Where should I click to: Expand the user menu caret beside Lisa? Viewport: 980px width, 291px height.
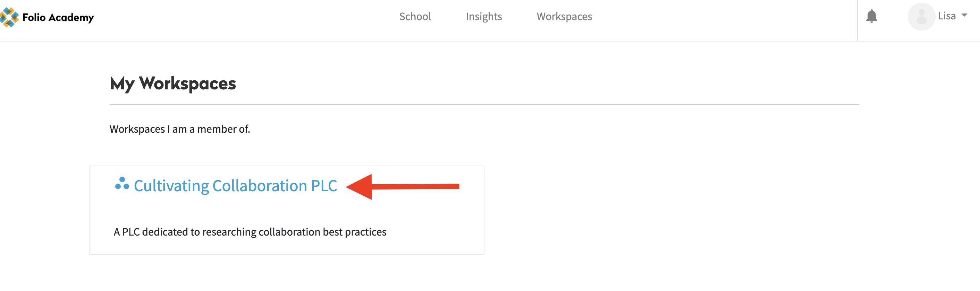pos(964,16)
